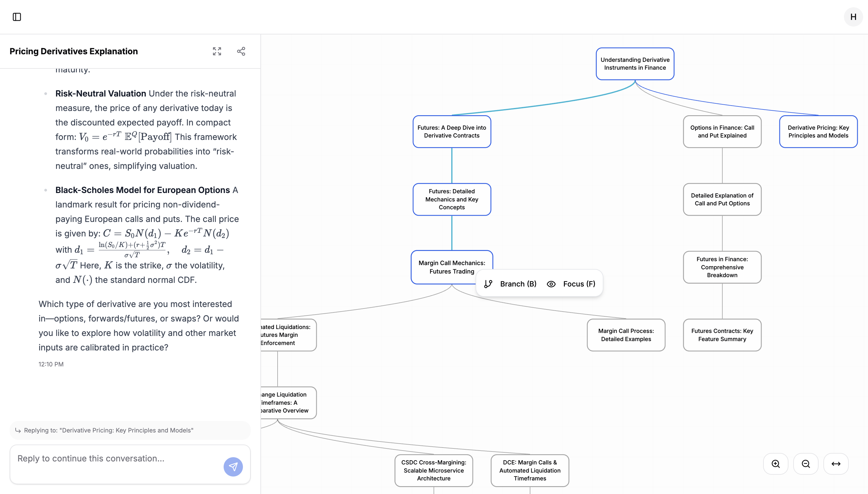Open the Futures: A Deep Dive node
Image resolution: width=868 pixels, height=494 pixels.
pyautogui.click(x=451, y=131)
